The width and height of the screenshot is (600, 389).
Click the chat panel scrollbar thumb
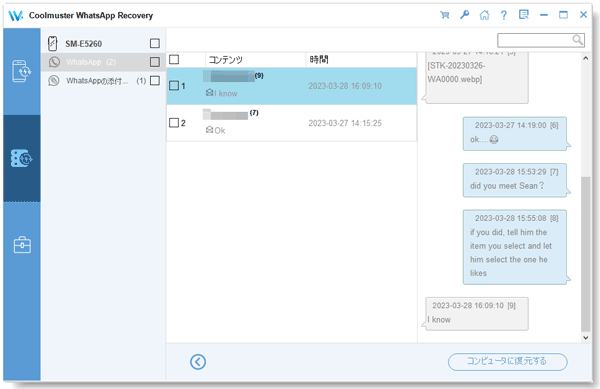[585, 254]
